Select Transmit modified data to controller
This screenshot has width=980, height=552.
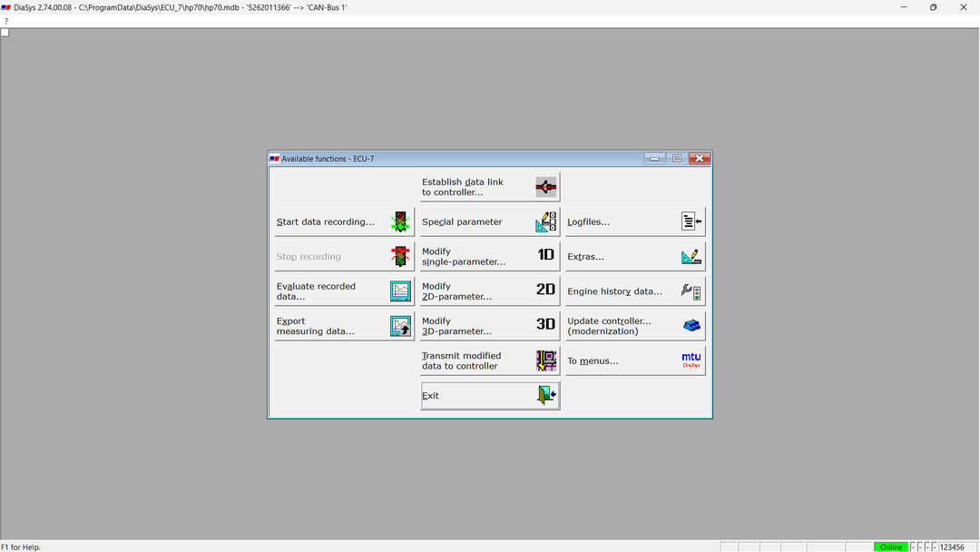pos(489,360)
